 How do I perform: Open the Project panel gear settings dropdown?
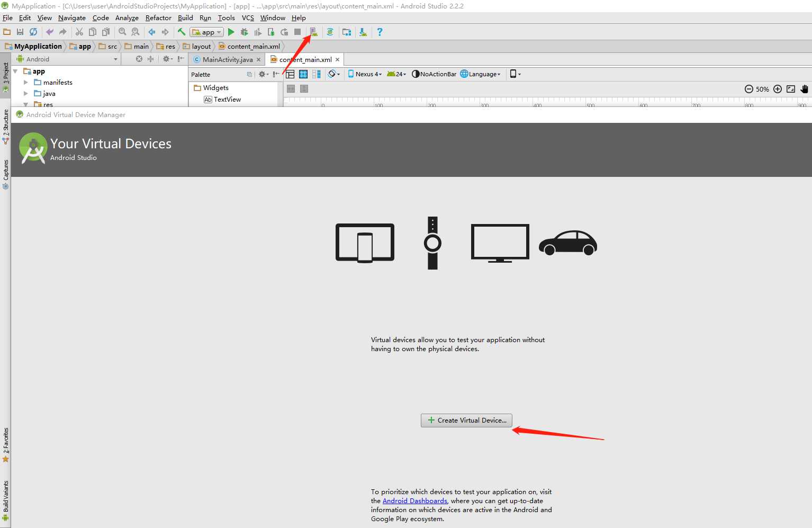[x=167, y=59]
